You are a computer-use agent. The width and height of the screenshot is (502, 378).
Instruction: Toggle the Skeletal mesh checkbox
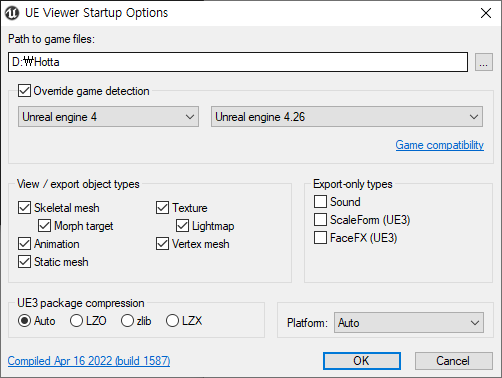[24, 208]
